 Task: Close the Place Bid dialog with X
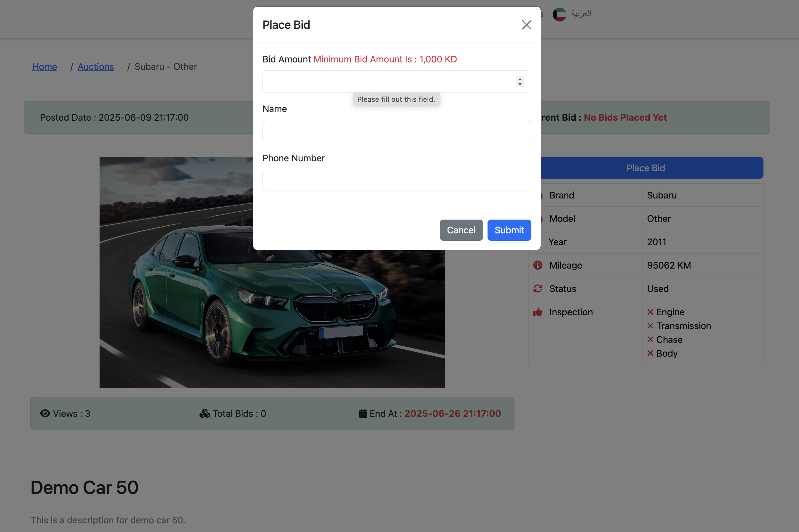pos(526,25)
